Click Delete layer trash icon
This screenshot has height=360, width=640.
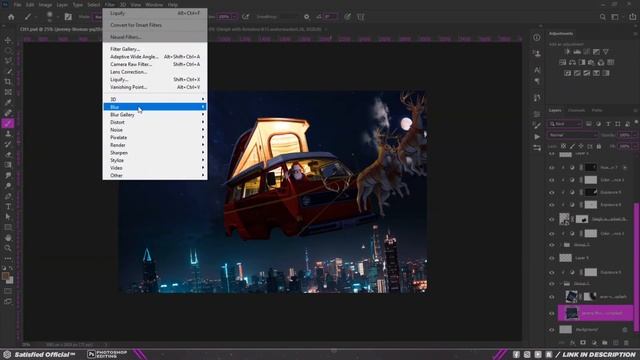click(626, 343)
